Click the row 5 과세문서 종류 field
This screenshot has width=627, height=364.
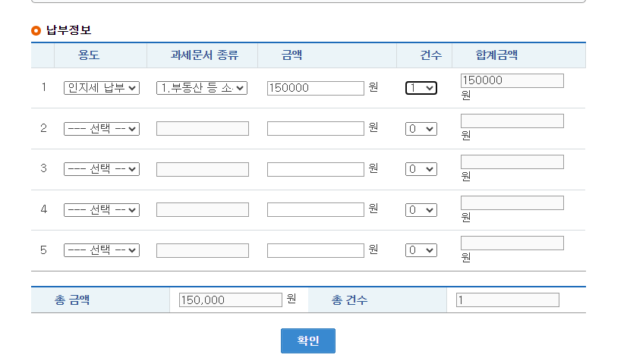tap(203, 250)
